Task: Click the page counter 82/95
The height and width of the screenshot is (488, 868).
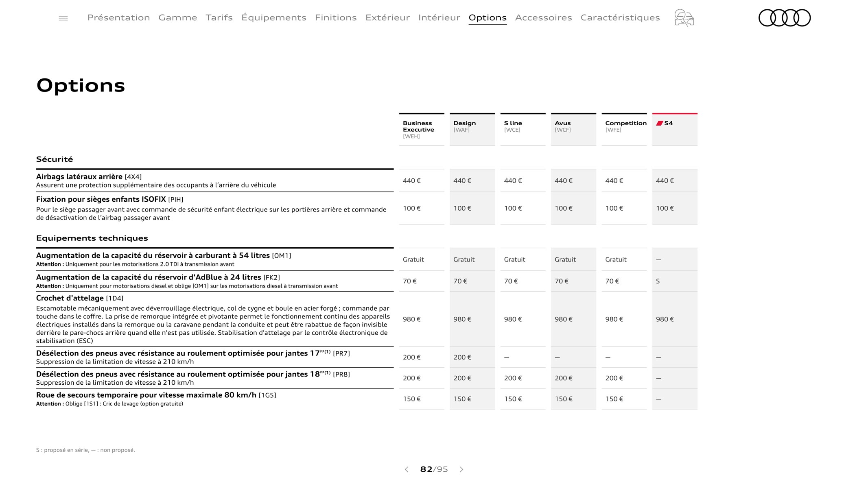Action: [434, 469]
